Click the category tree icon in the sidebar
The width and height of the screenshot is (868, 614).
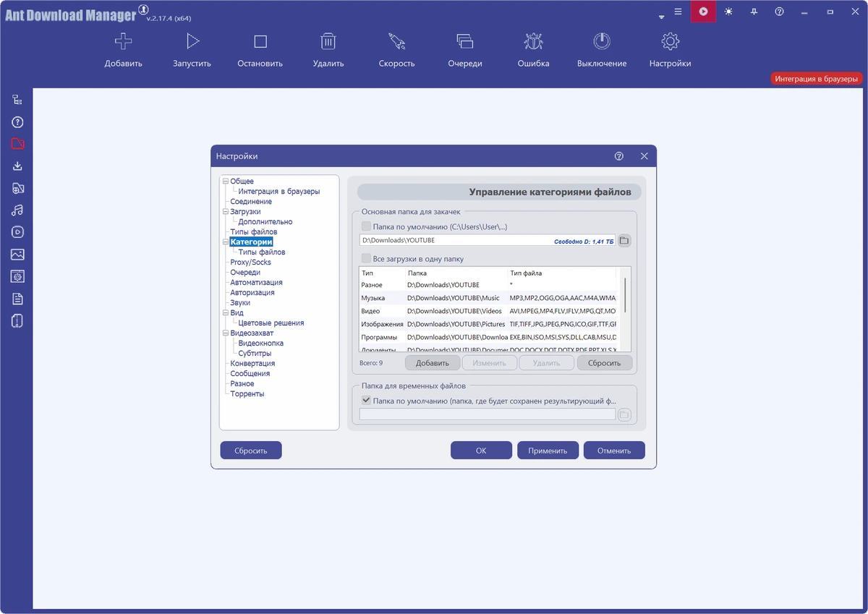[17, 100]
